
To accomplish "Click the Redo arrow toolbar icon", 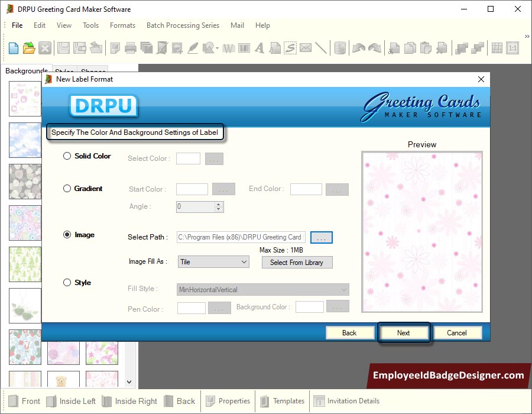I will coord(375,48).
